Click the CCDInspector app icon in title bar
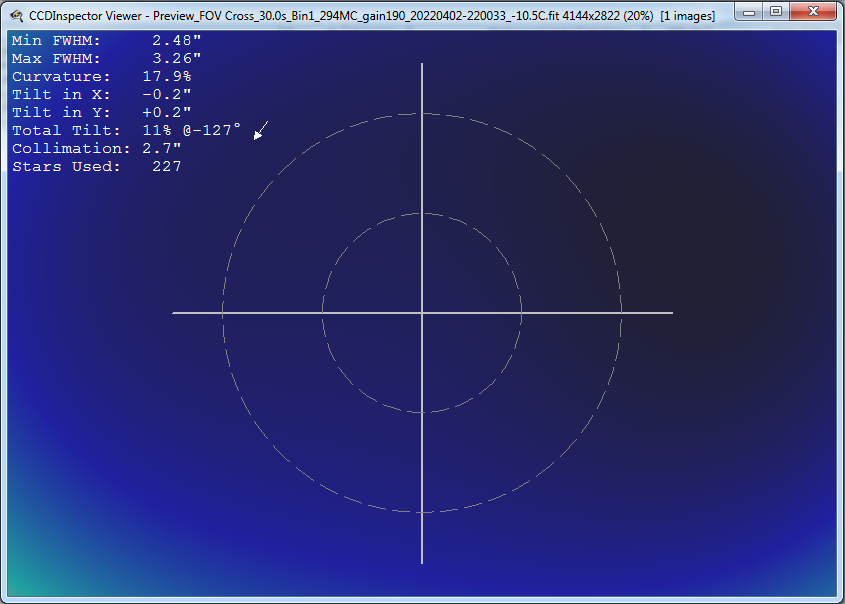The height and width of the screenshot is (604, 845). click(16, 16)
